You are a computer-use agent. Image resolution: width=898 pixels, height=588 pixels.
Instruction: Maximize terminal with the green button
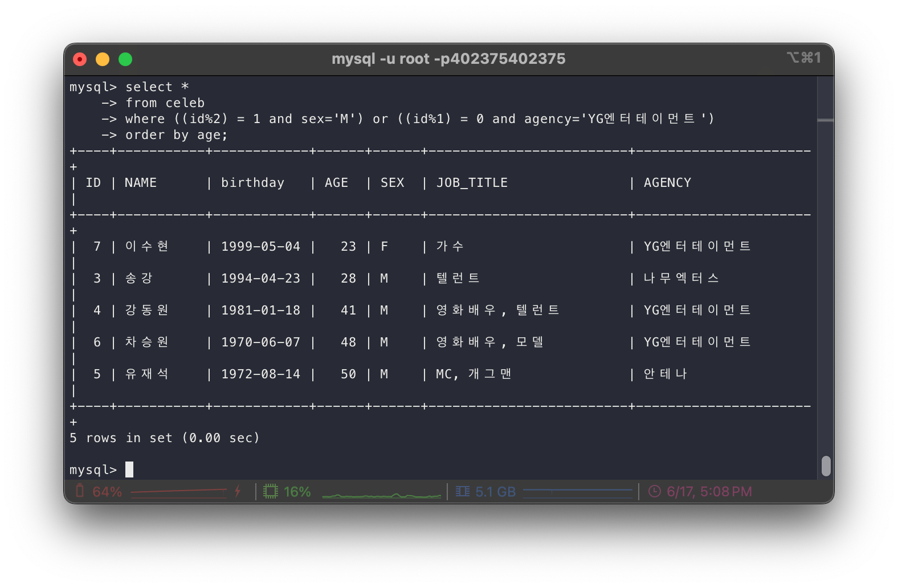[x=125, y=59]
